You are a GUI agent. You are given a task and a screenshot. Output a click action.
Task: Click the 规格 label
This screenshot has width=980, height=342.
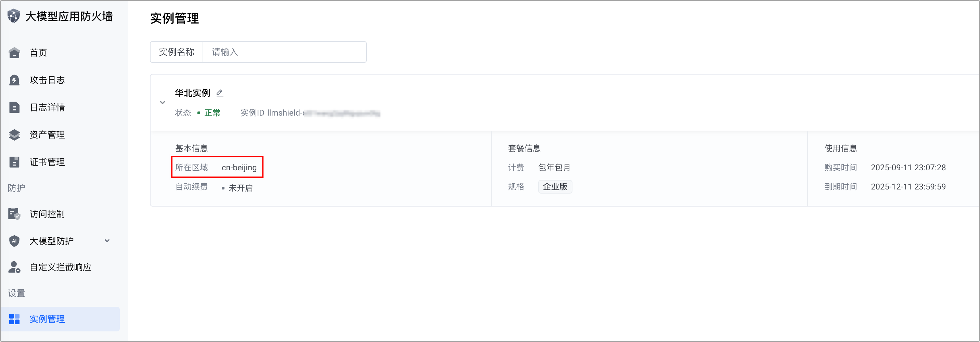click(516, 186)
